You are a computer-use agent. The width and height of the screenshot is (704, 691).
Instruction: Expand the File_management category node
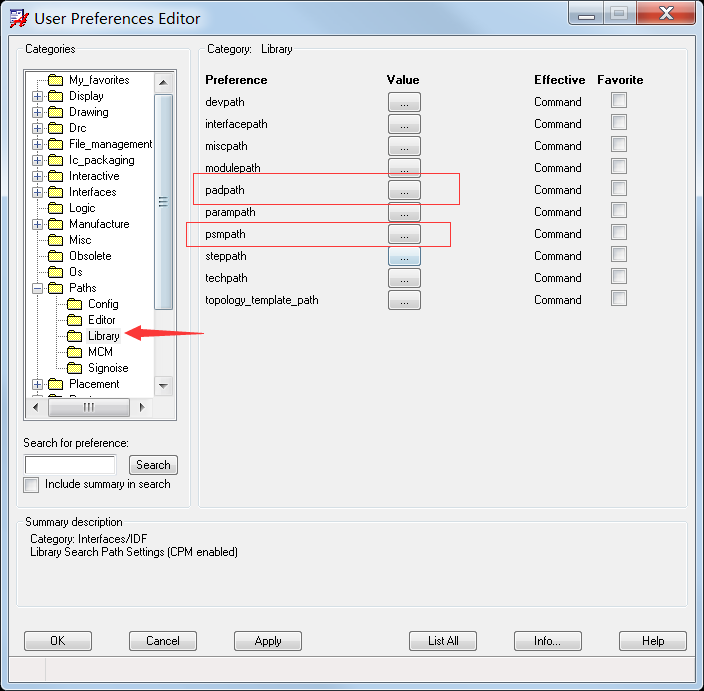[x=37, y=144]
